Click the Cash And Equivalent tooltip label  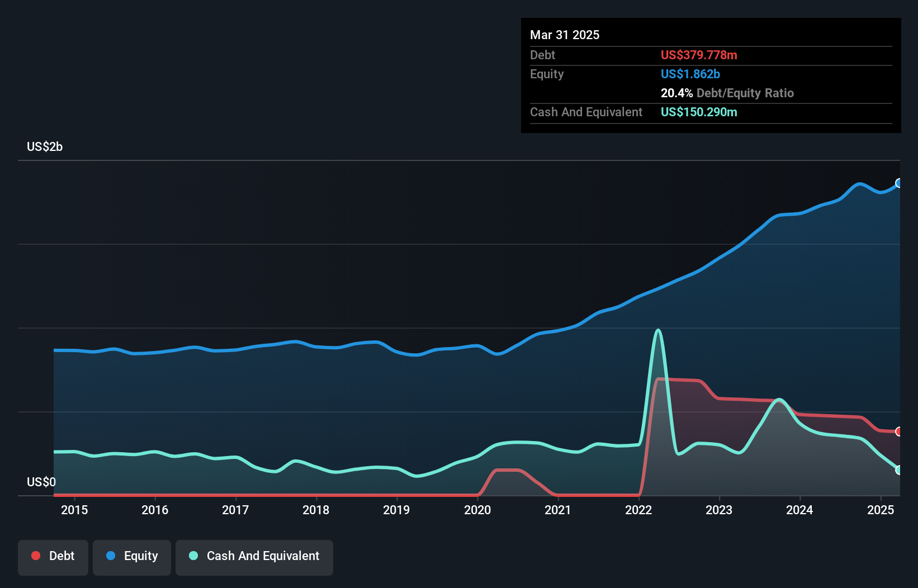(x=586, y=112)
